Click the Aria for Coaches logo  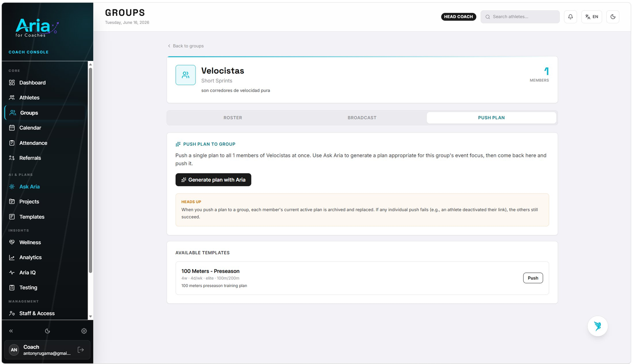(36, 28)
